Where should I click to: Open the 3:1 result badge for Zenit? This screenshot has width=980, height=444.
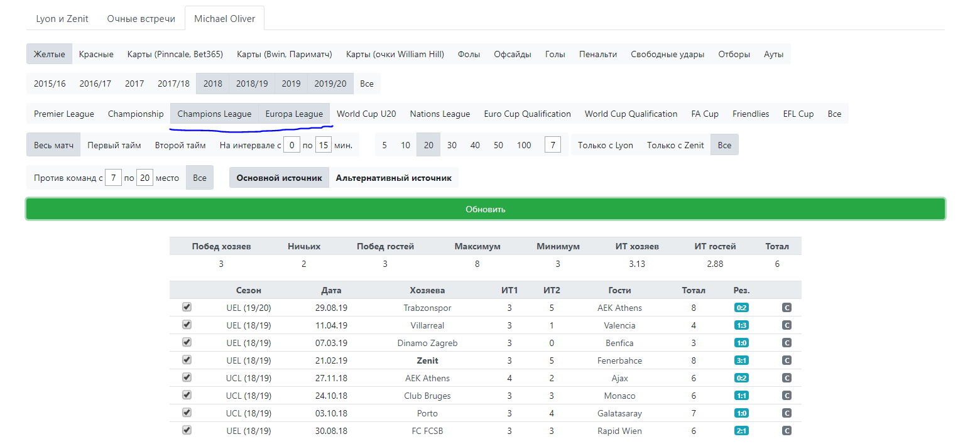(x=741, y=360)
